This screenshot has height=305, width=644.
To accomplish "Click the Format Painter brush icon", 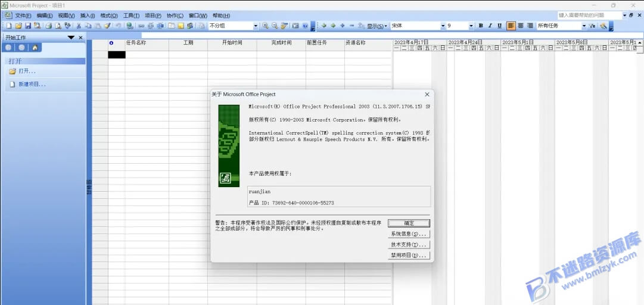I will pyautogui.click(x=107, y=26).
